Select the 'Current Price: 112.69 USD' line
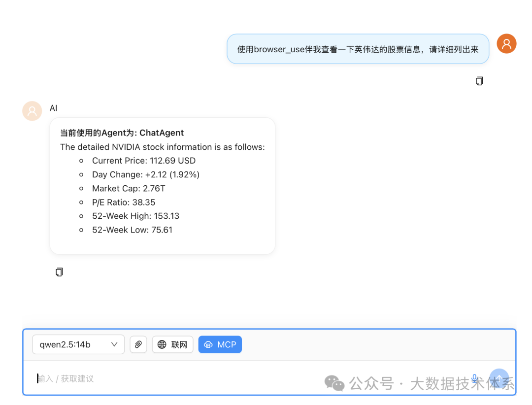Image resolution: width=532 pixels, height=405 pixels. point(144,161)
